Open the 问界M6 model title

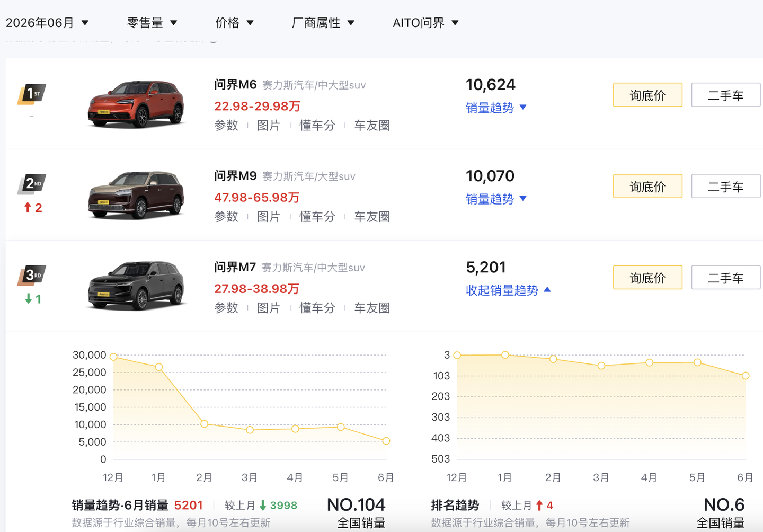click(x=235, y=85)
